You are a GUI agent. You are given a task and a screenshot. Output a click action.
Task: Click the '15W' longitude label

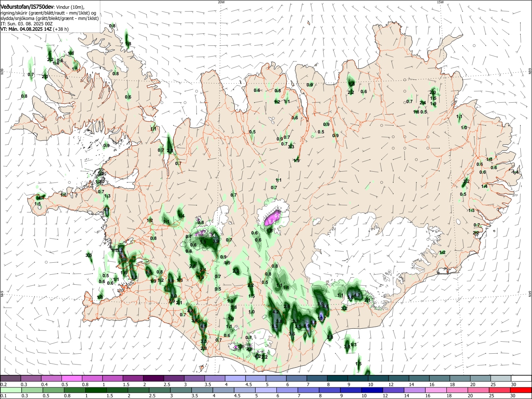click(440, 2)
